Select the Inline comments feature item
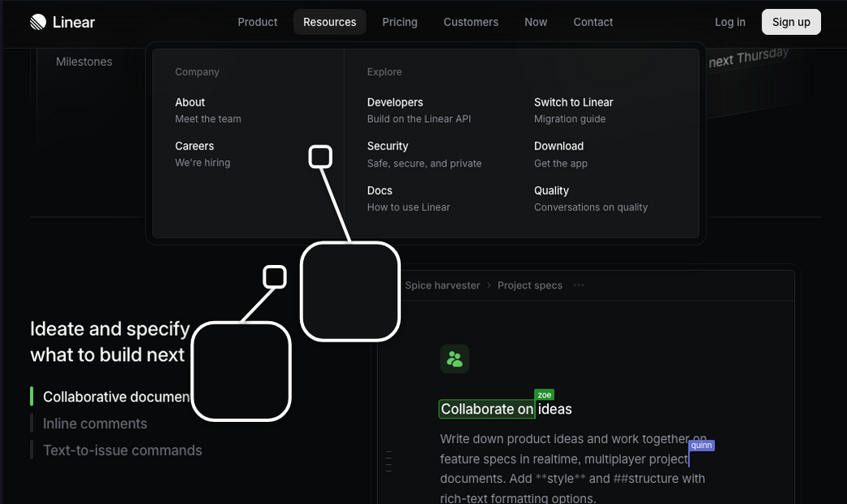This screenshot has height=504, width=847. [x=95, y=424]
